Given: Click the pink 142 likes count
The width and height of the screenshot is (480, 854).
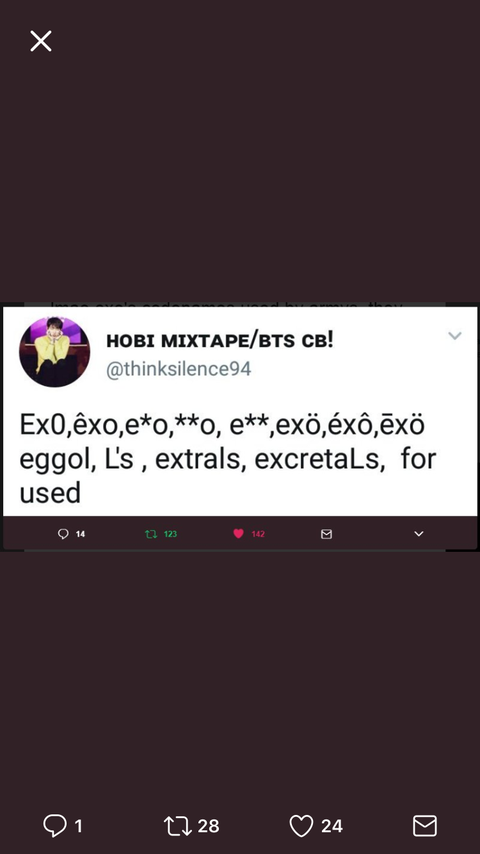Looking at the screenshot, I should (x=258, y=534).
